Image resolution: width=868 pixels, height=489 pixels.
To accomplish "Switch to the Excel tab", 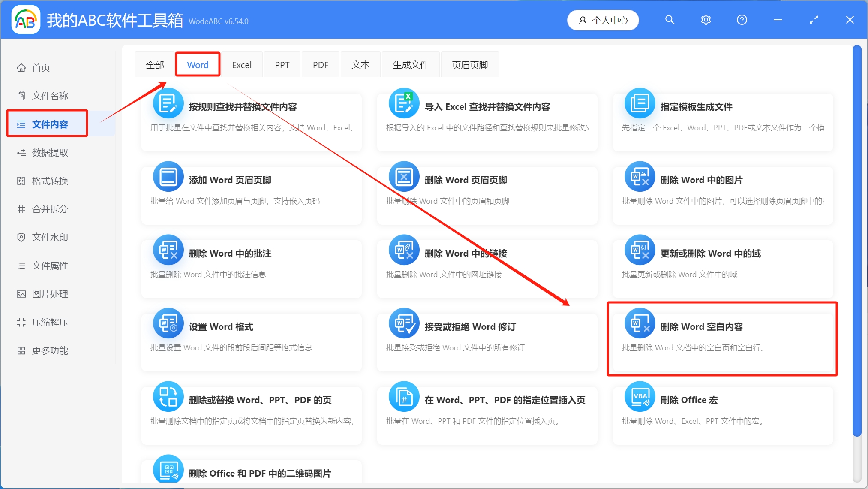I will [242, 65].
